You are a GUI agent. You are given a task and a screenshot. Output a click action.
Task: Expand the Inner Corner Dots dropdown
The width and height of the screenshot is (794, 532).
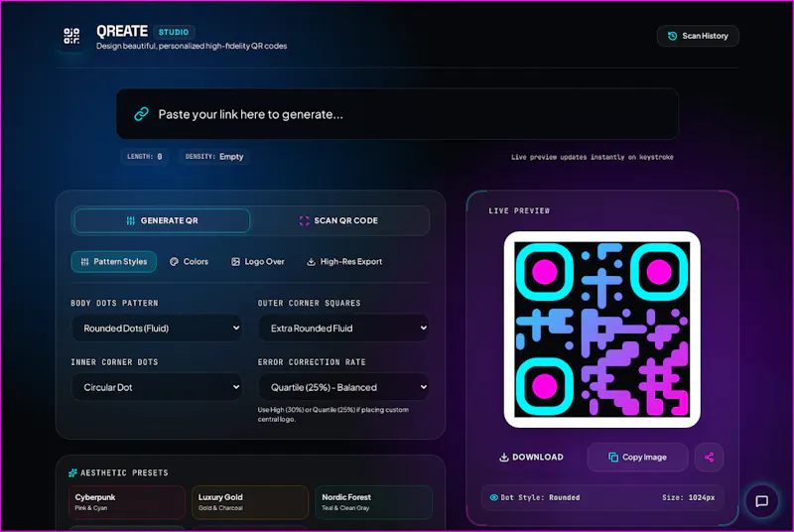point(157,387)
